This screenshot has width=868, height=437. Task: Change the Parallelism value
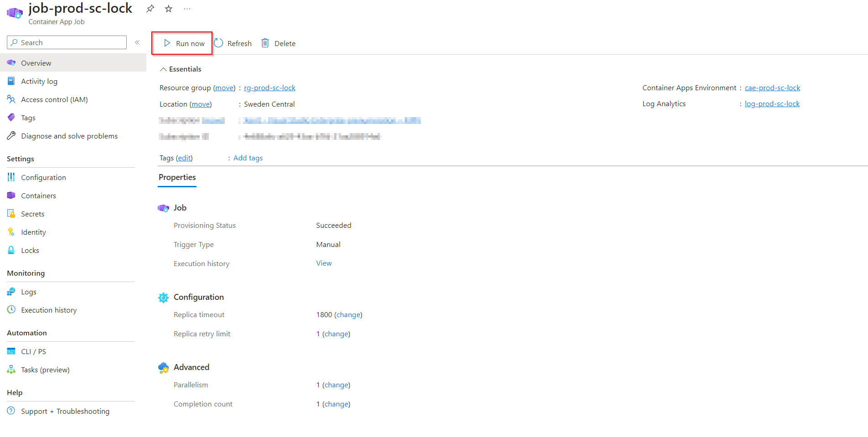(x=336, y=385)
